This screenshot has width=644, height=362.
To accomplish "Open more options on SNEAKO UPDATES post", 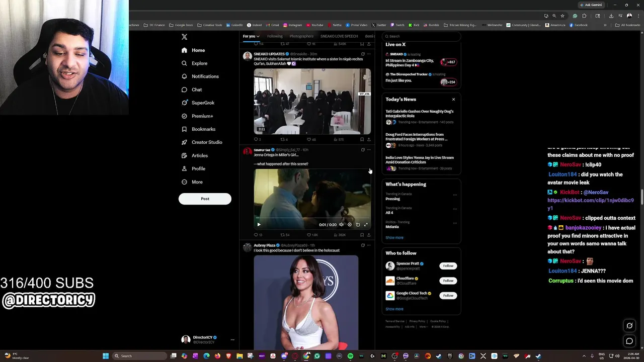I will (369, 54).
